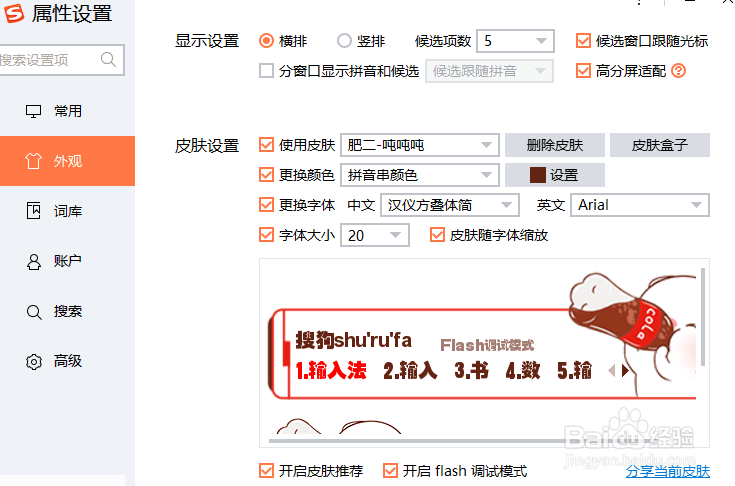Screen dimensions: 735x486
Task: Click 属性设置 window title
Action: (x=72, y=13)
